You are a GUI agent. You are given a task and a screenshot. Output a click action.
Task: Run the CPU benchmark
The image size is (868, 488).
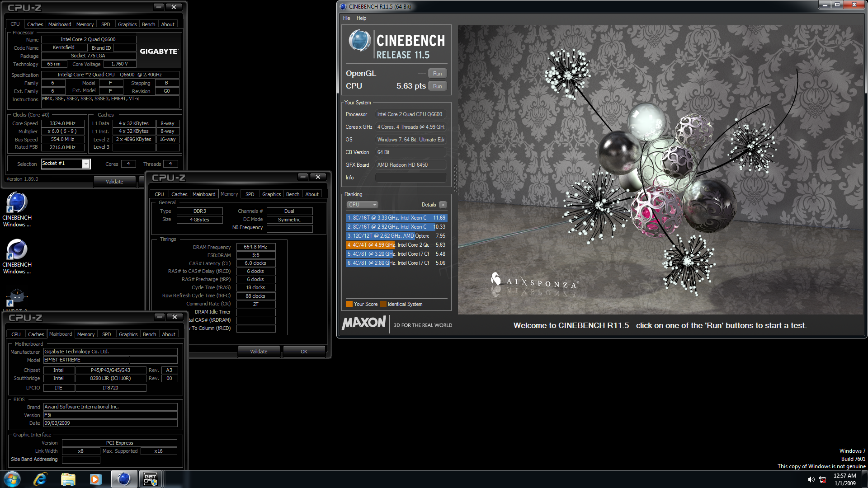tap(437, 86)
